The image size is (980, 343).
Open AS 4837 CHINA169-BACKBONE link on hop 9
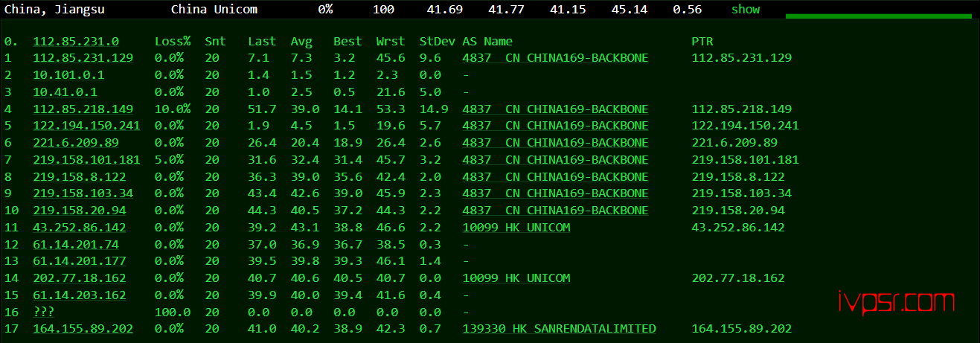point(555,193)
